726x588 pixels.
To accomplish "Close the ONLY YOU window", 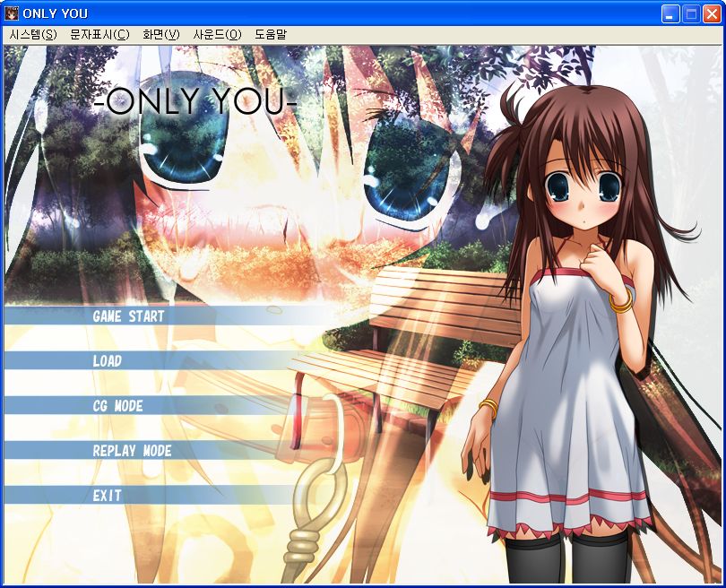I will click(712, 13).
